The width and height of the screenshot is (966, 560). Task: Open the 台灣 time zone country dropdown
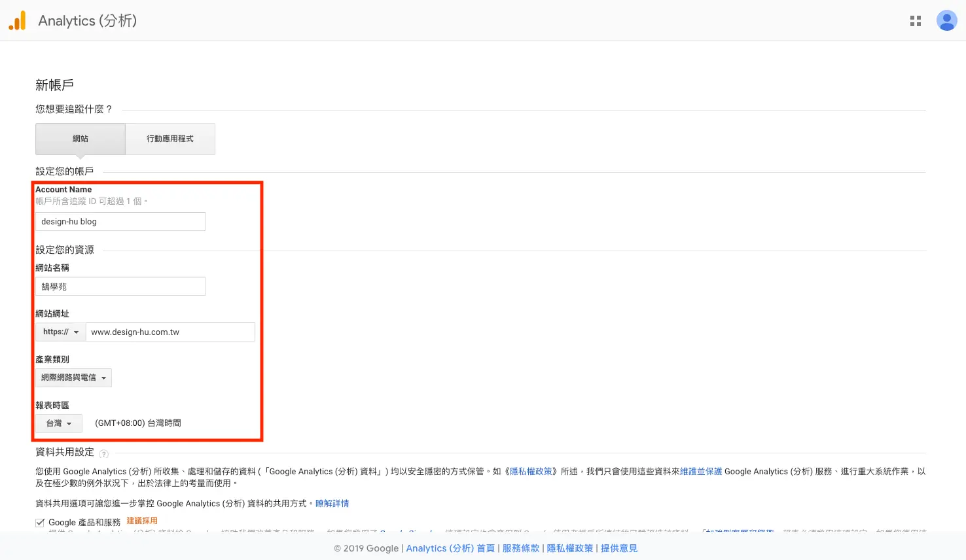59,423
